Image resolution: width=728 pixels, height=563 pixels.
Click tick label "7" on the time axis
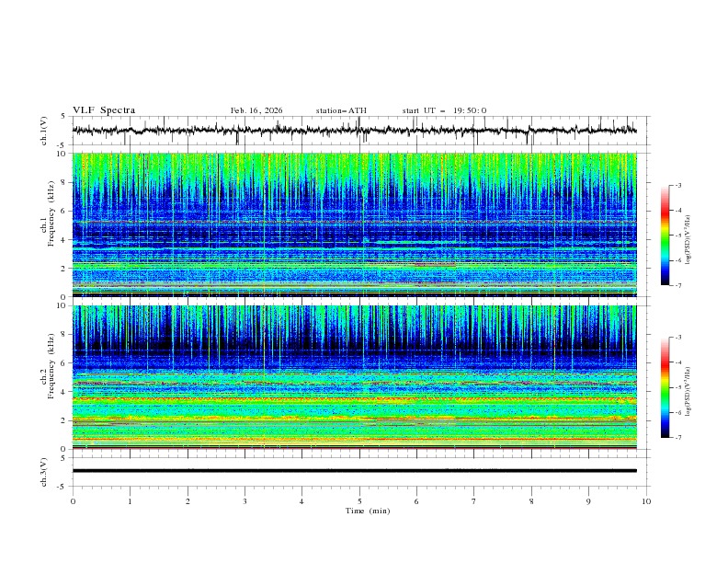click(474, 501)
